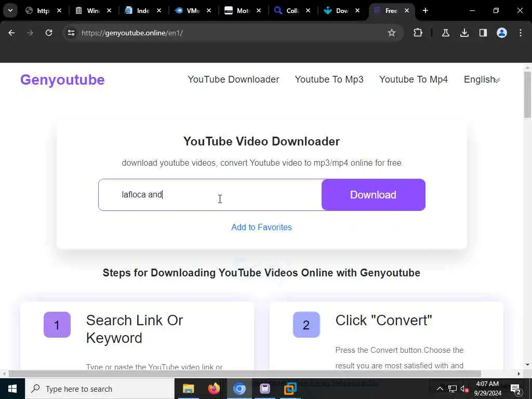This screenshot has height=399, width=532.
Task: Click the vertical page scrollbar thumb
Action: [x=527, y=95]
